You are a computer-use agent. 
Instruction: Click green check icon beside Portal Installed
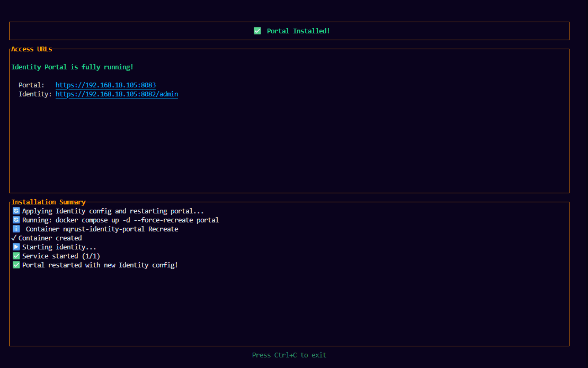click(x=257, y=31)
